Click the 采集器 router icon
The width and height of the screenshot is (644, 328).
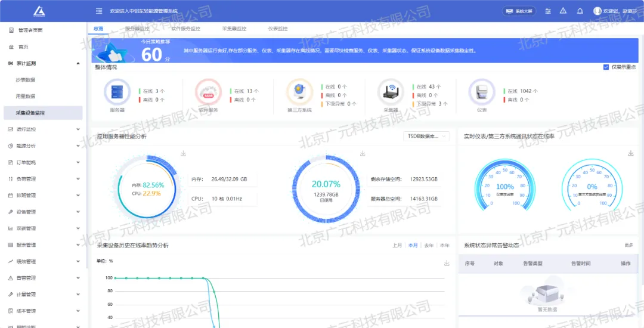tap(391, 92)
